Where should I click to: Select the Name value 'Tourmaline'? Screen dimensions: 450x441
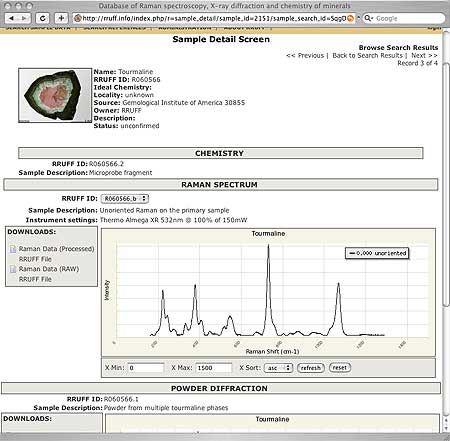pyautogui.click(x=136, y=72)
